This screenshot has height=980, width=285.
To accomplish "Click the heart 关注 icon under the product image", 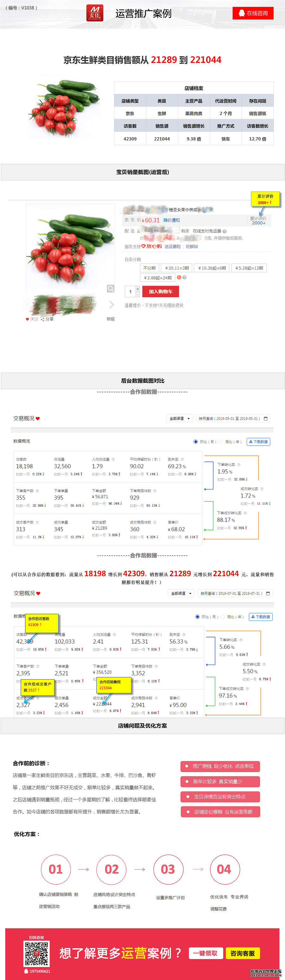I will (27, 319).
